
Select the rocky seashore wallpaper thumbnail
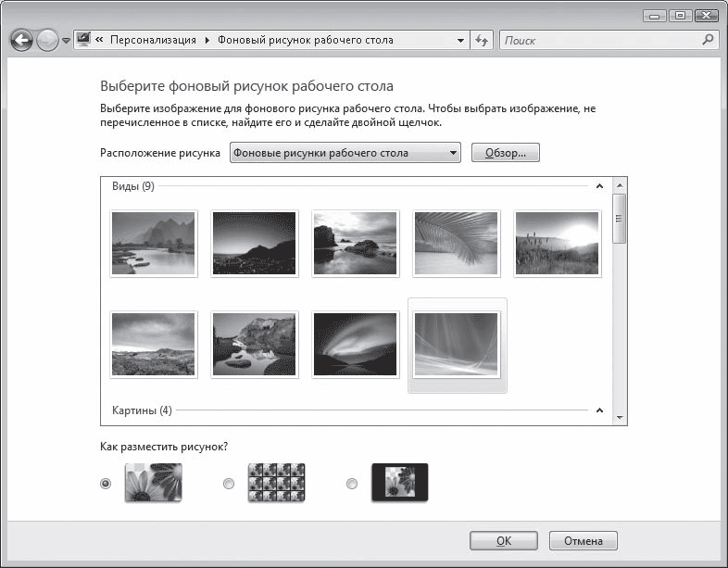point(356,243)
